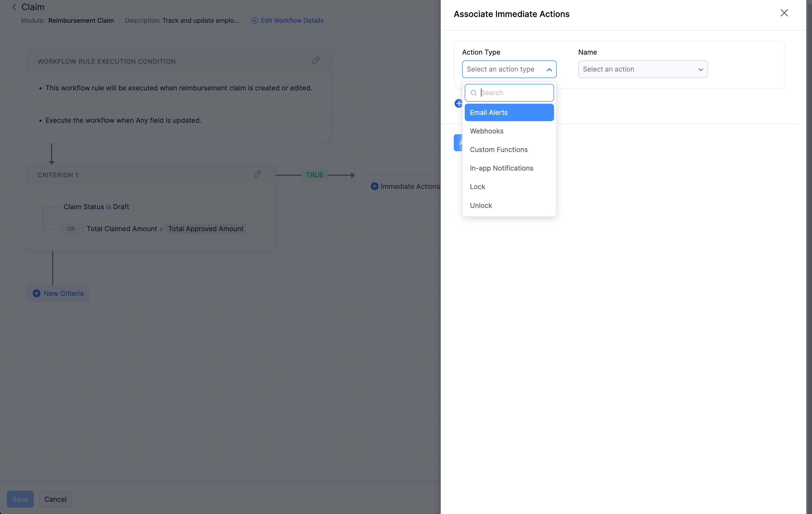This screenshot has width=812, height=514.
Task: Collapse the Action Type dropdown chevron
Action: coord(549,69)
